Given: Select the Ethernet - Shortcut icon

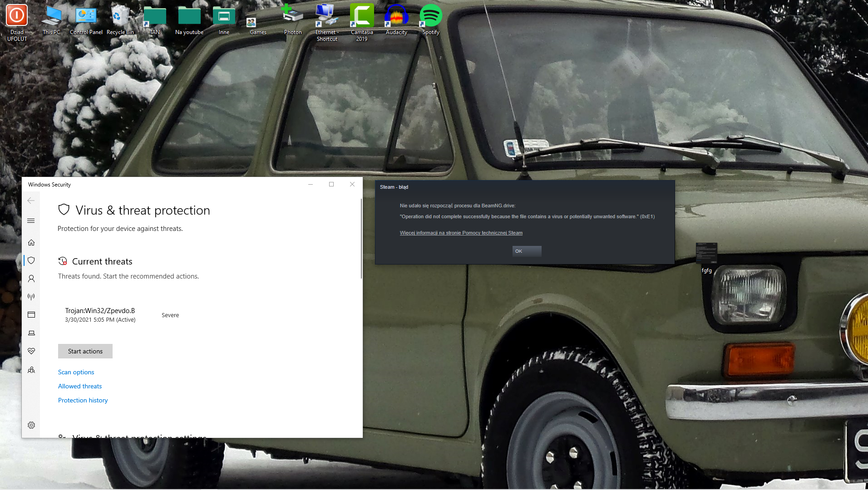Looking at the screenshot, I should [327, 23].
